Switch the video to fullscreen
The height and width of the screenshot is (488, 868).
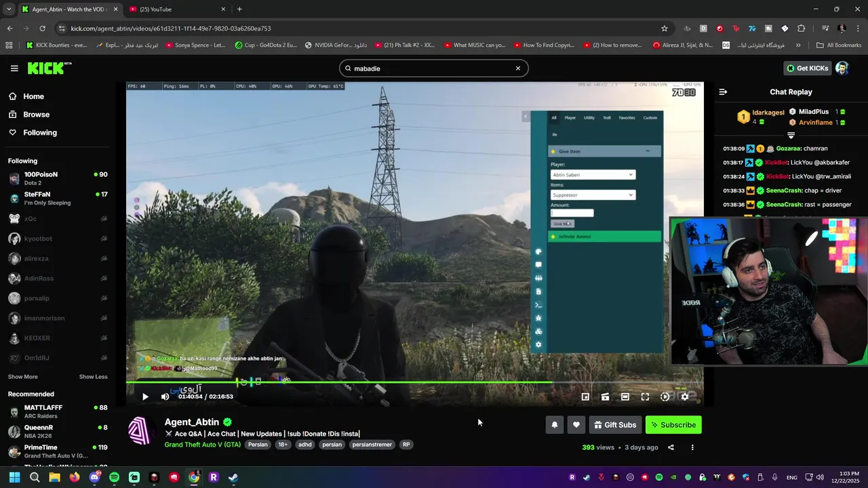click(645, 396)
